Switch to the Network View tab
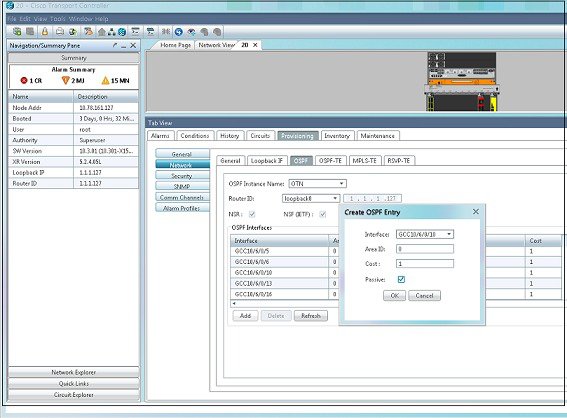This screenshot has width=567, height=418. (216, 45)
